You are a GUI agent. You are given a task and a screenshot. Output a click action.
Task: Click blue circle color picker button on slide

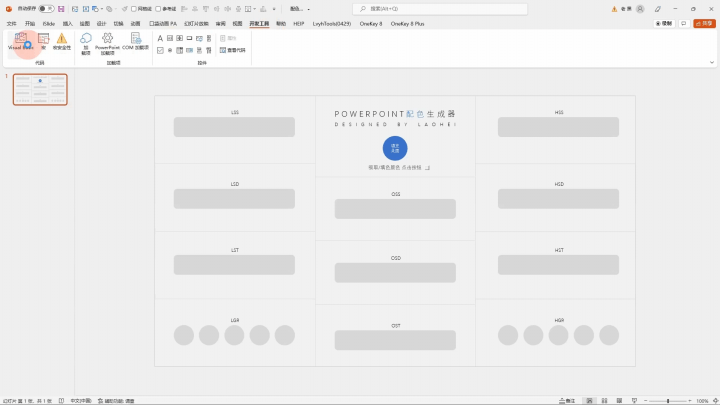(395, 148)
